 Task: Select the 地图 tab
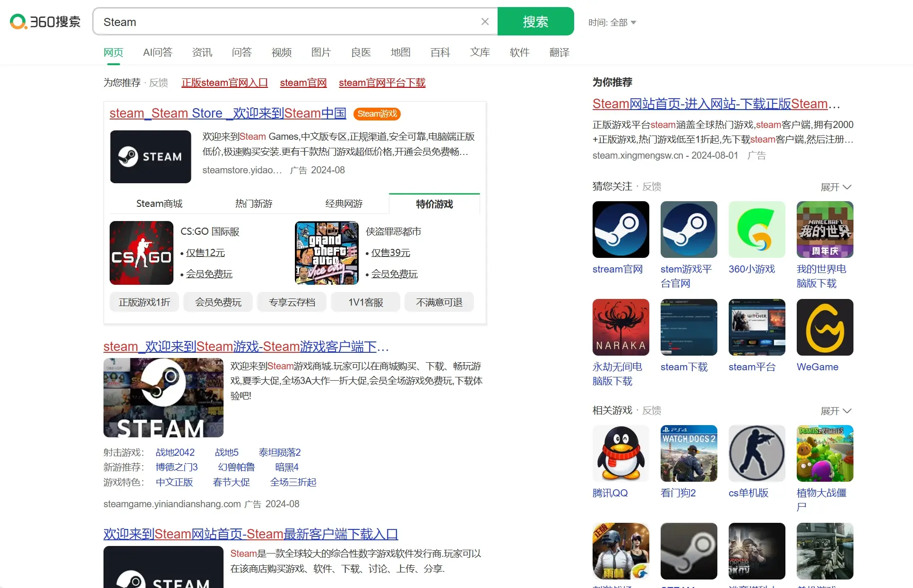[401, 52]
